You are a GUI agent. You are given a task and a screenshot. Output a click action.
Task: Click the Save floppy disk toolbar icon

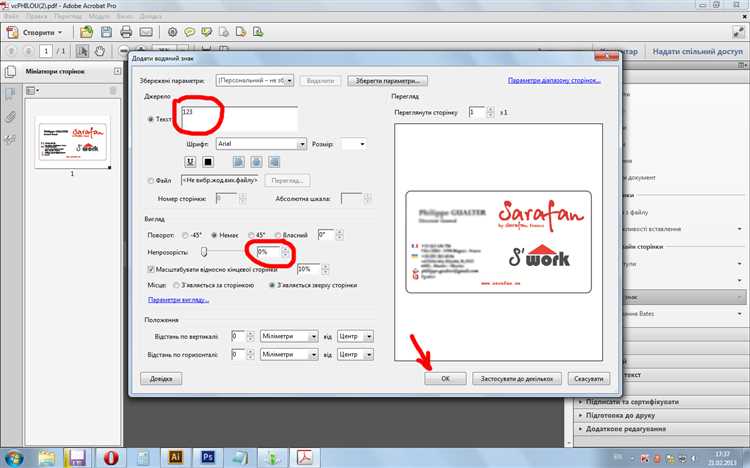107,32
